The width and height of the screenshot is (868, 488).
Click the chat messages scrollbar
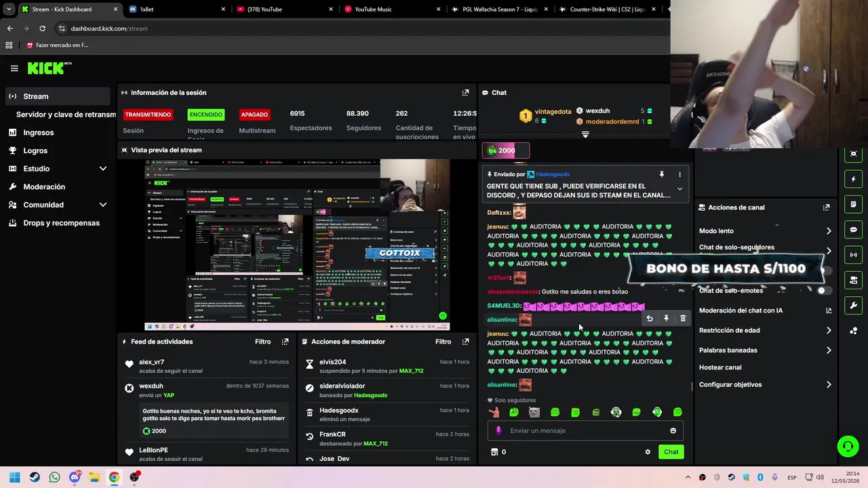pyautogui.click(x=692, y=387)
